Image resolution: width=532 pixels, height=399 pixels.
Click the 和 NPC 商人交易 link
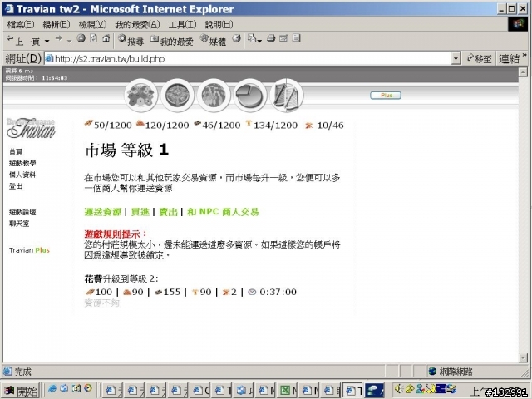tap(223, 212)
